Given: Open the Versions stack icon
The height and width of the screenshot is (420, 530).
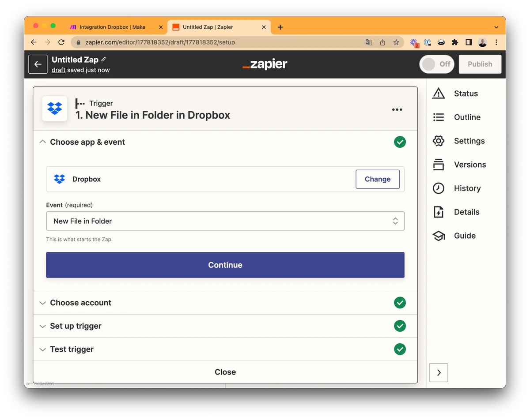Looking at the screenshot, I should (438, 165).
